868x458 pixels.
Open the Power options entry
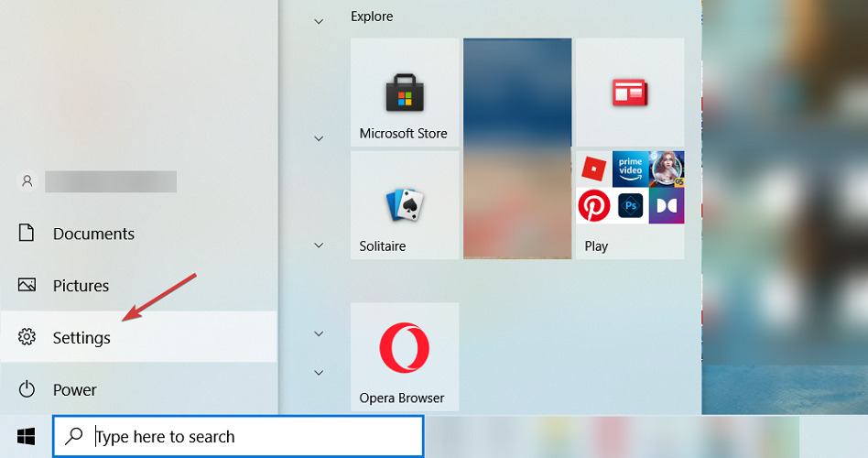click(138, 389)
